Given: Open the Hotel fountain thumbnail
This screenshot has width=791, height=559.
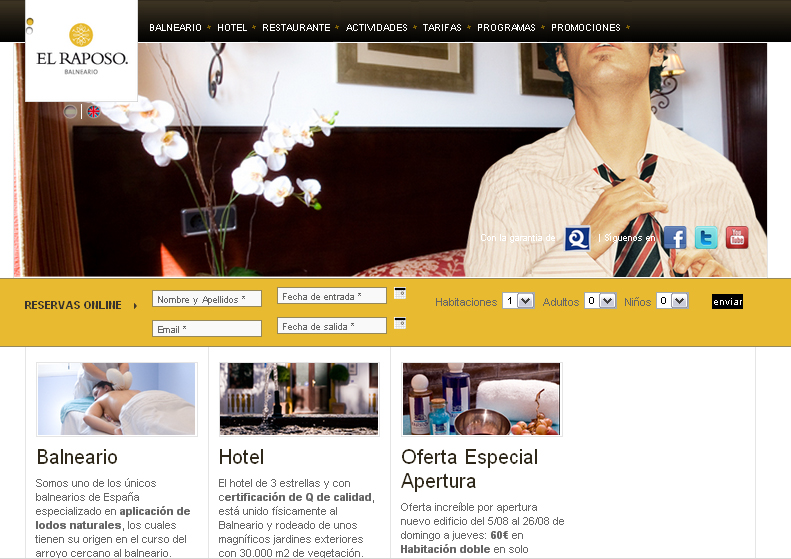Looking at the screenshot, I should click(299, 399).
